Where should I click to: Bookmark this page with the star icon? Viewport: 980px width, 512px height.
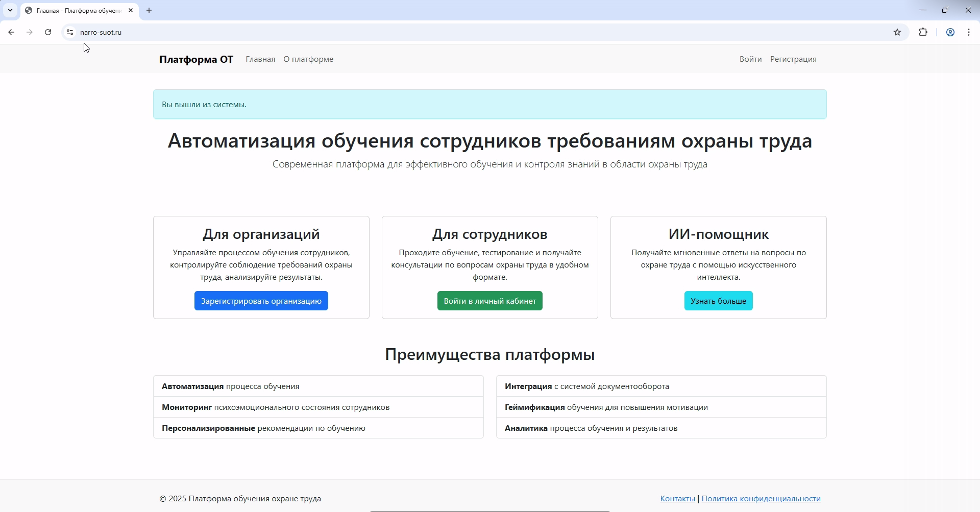point(898,32)
